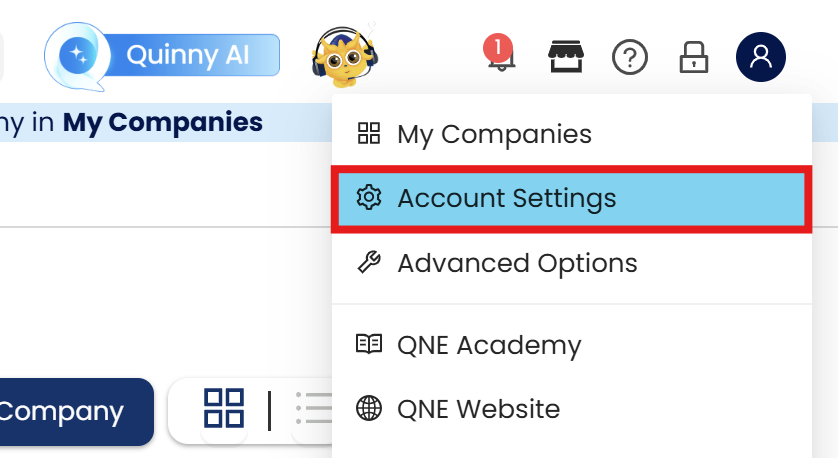Open QNE Academy menu entry
The image size is (838, 458).
pyautogui.click(x=489, y=345)
